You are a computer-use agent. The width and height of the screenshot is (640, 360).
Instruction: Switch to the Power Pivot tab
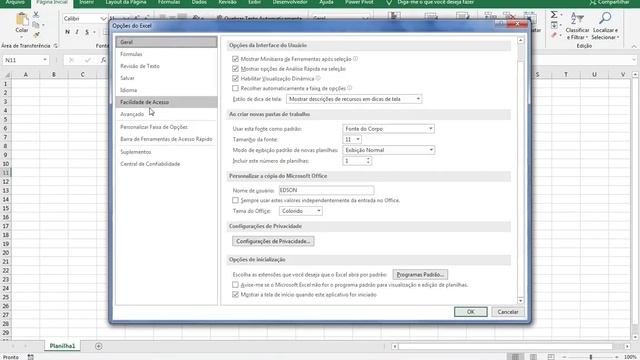[359, 2]
